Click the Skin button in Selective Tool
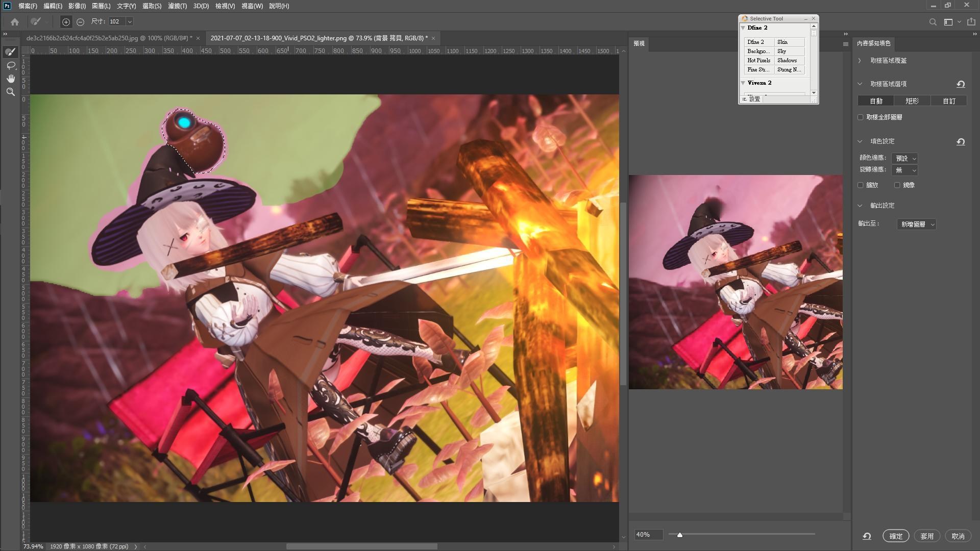 pos(790,42)
